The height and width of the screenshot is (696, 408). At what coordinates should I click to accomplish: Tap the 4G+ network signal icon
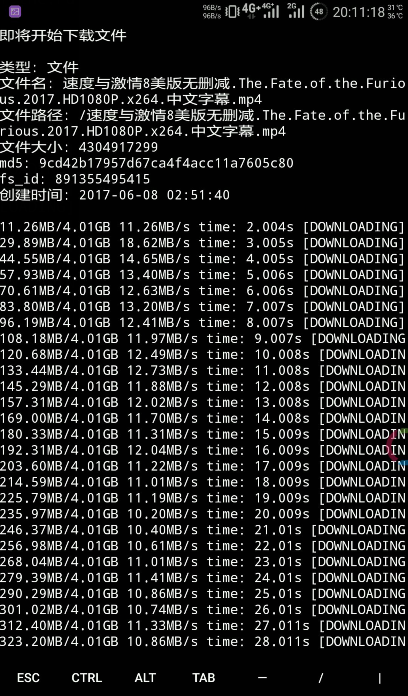click(x=251, y=11)
